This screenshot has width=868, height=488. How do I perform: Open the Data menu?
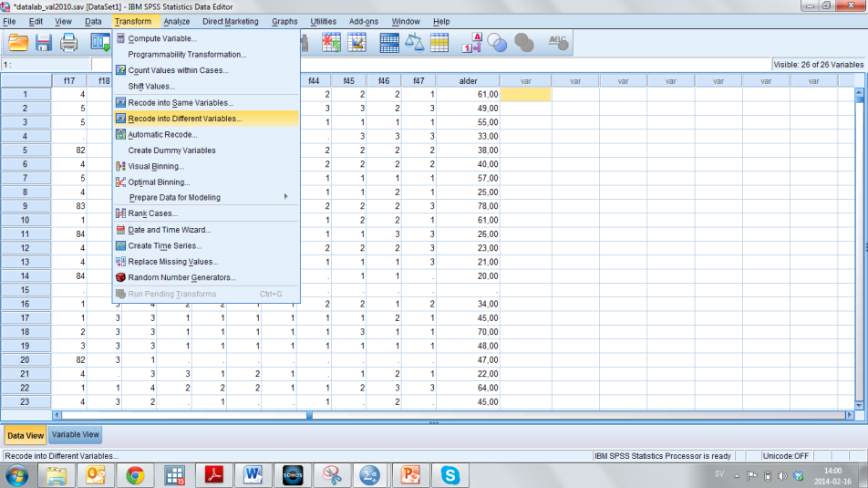(x=93, y=22)
